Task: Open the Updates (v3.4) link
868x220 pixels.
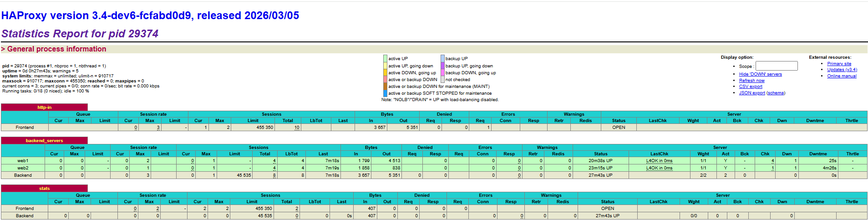Action: (842, 70)
